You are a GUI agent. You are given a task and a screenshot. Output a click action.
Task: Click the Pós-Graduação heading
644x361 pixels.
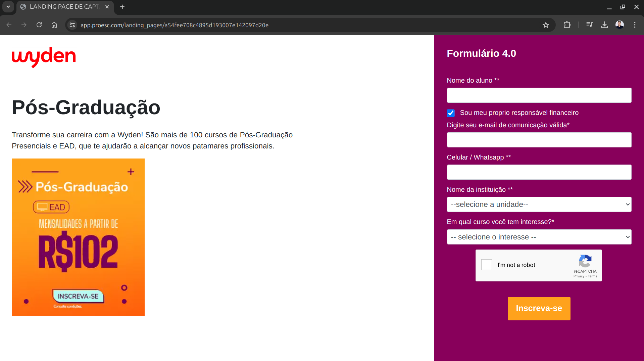coord(86,107)
